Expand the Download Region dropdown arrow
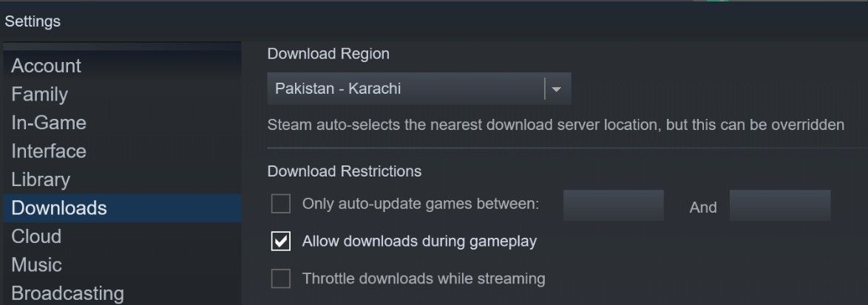 pos(557,89)
